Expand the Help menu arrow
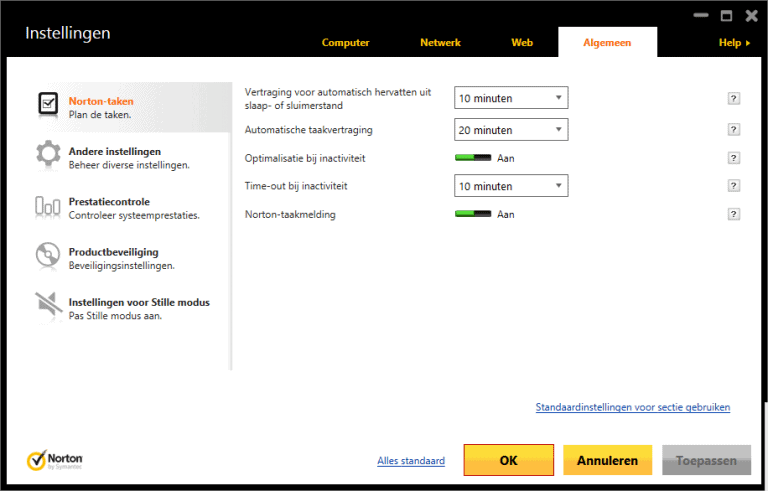 tap(748, 43)
